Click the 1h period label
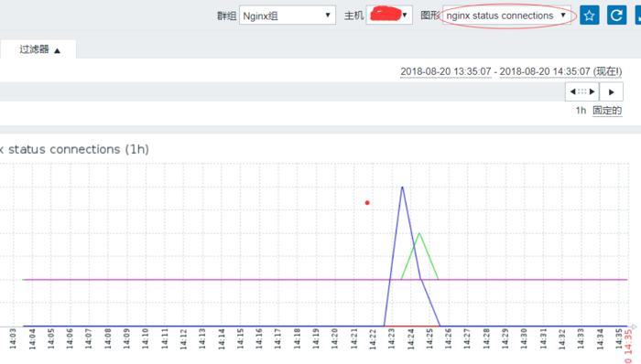The width and height of the screenshot is (641, 364). (x=581, y=111)
